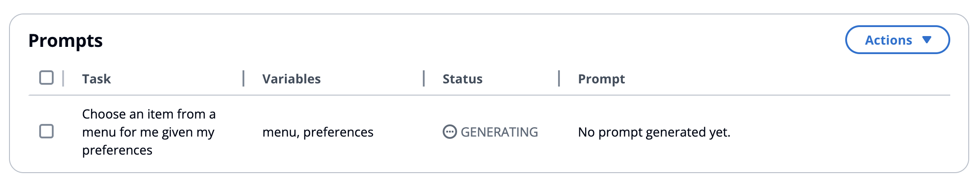Click the GENERATING status pending icon
The width and height of the screenshot is (980, 183).
[x=449, y=132]
